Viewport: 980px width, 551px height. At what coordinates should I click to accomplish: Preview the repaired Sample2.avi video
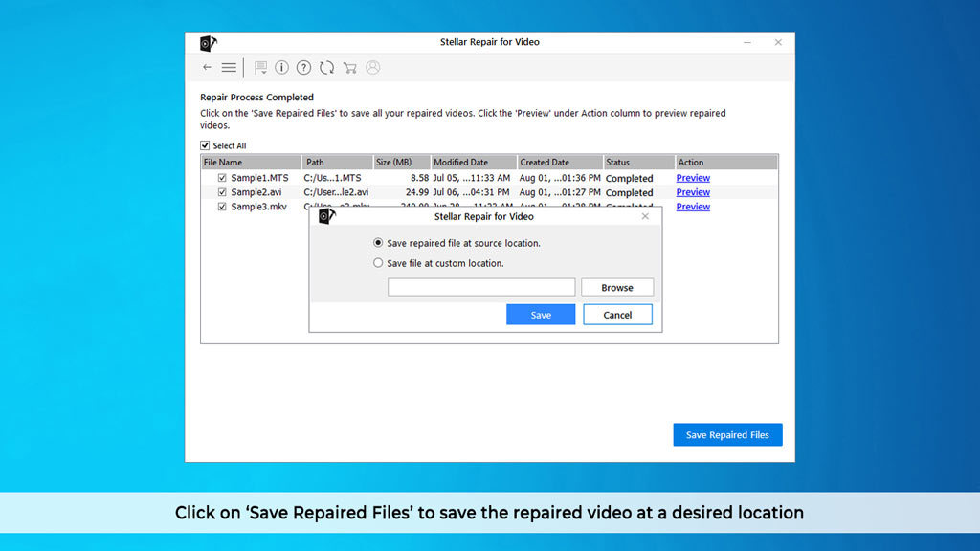coord(693,192)
